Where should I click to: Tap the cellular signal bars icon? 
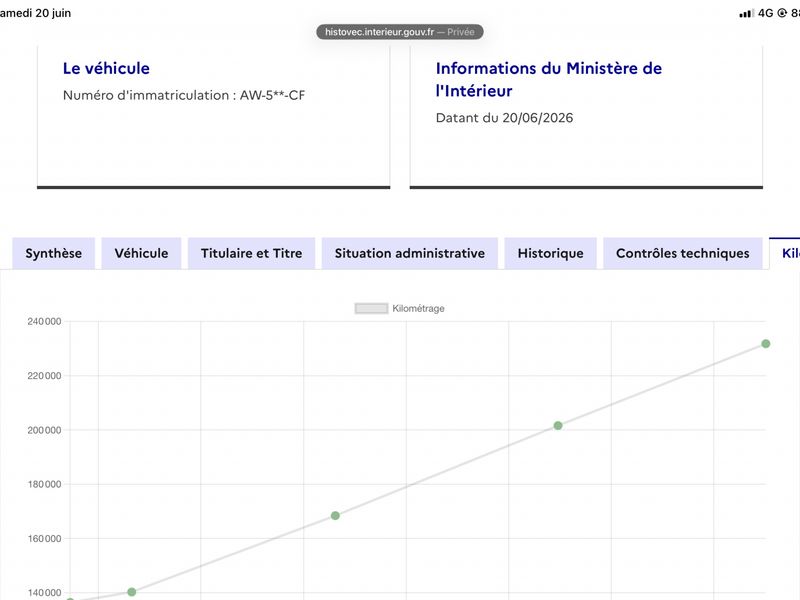(x=746, y=13)
